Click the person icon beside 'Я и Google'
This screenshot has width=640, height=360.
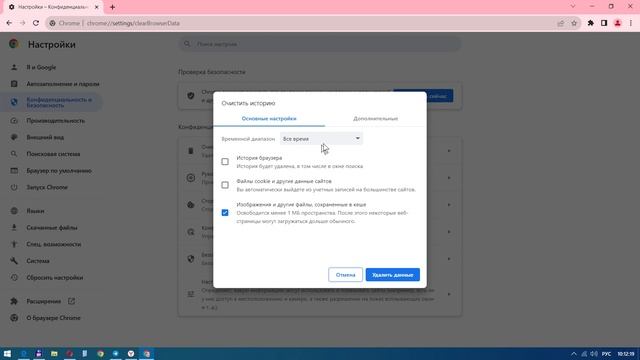(x=14, y=67)
